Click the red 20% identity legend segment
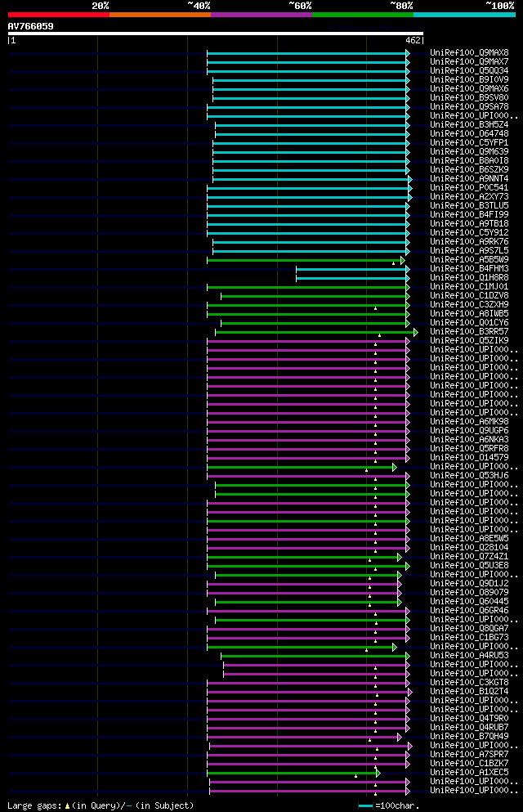Image resolution: width=523 pixels, height=812 pixels. coord(59,15)
